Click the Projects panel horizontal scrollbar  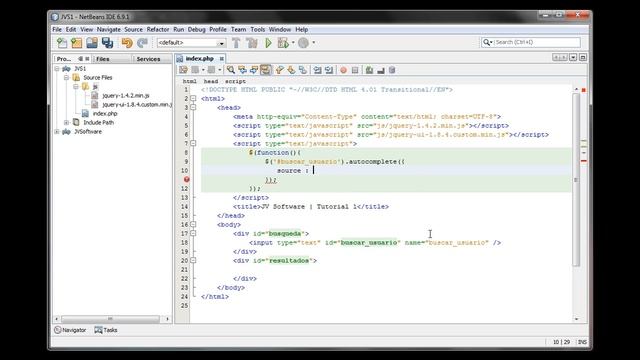click(x=110, y=319)
